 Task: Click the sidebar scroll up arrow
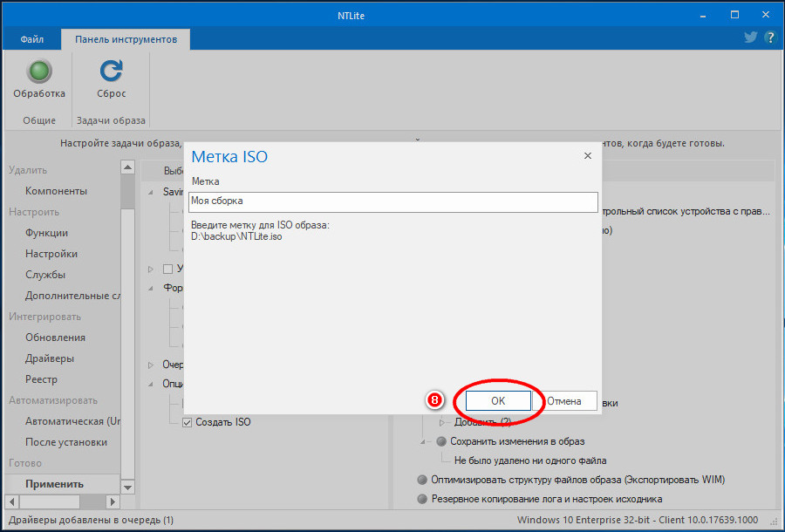[127, 167]
